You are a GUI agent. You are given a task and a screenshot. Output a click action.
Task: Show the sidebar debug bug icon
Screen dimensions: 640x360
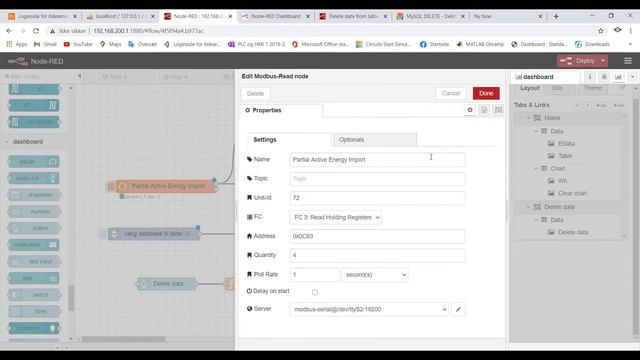tap(604, 77)
